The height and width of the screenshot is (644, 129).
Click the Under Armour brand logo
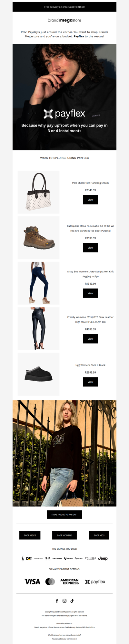pos(48,558)
